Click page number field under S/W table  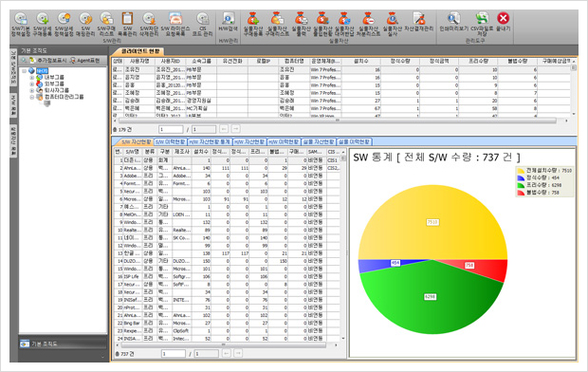[x=174, y=354]
